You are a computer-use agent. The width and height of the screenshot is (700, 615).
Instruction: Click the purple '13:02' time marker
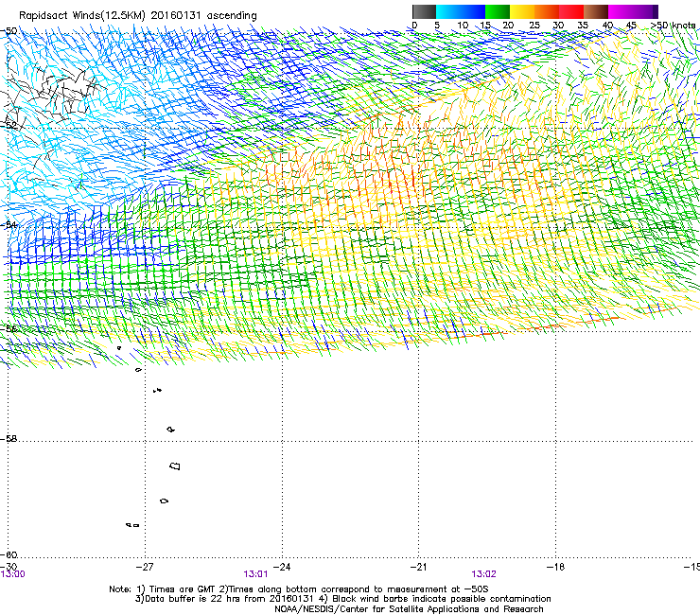[484, 574]
